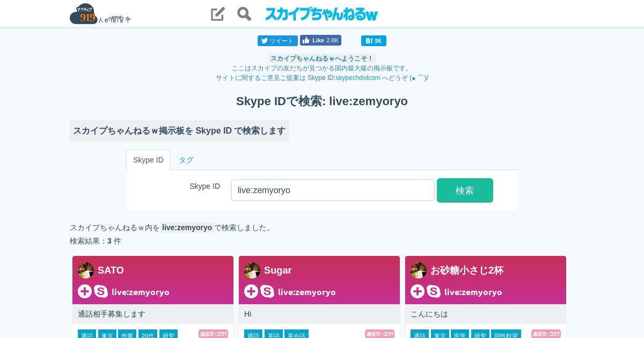The image size is (644, 338).
Task: Add contact plus icon on SATO card
Action: coord(85,291)
